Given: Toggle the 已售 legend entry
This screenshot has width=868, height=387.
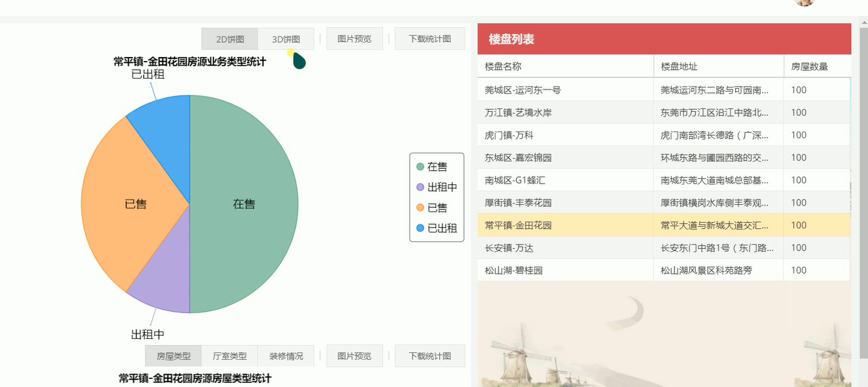Looking at the screenshot, I should point(432,207).
